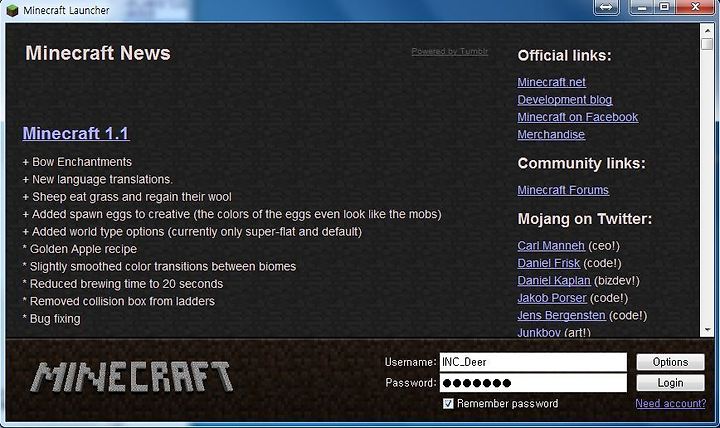Click the Minecraft logo in footer
Screen dimensions: 720x428
[132, 377]
